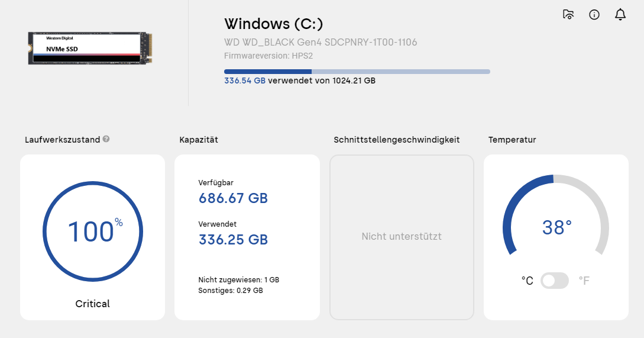Open the notifications bell icon
Viewport: 644px width, 338px height.
pos(620,14)
